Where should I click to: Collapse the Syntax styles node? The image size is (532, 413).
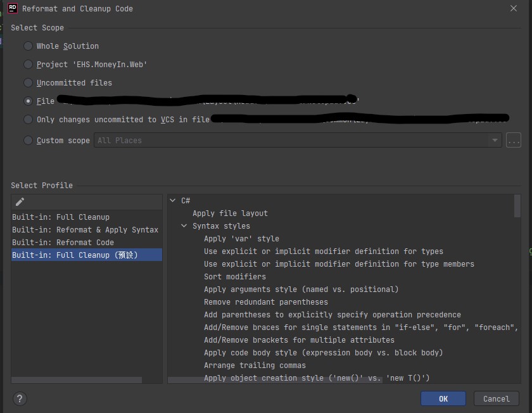[x=184, y=226]
